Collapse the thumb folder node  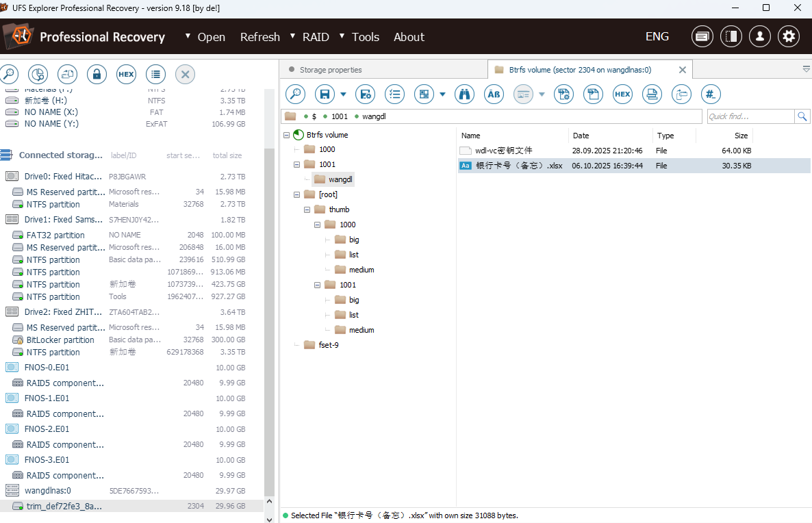click(307, 209)
